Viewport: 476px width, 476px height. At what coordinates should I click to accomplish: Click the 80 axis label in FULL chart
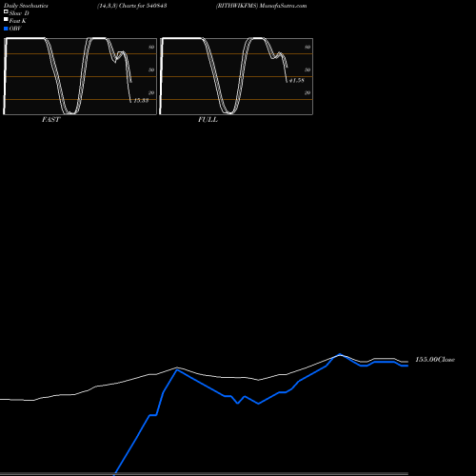307,47
